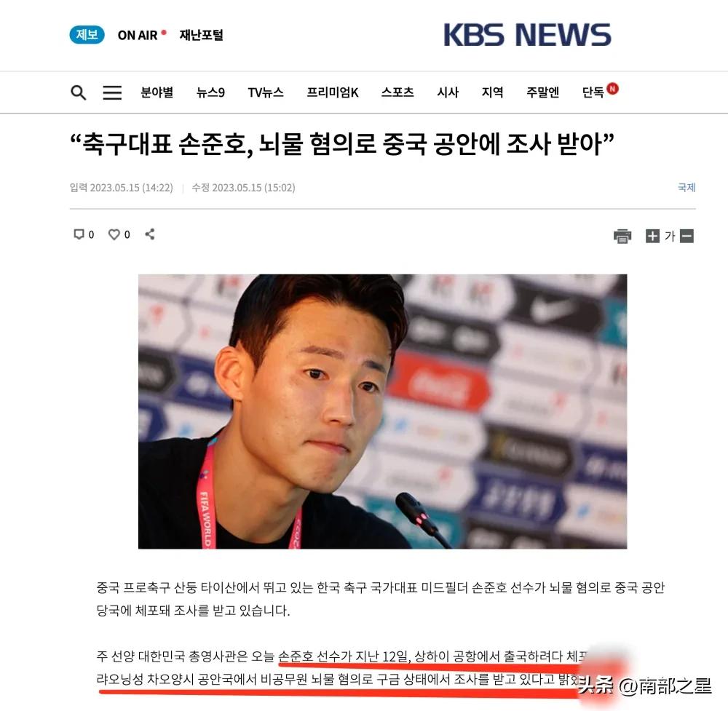This screenshot has width=728, height=711.
Task: Open the ON AIR live link
Action: coord(141,35)
